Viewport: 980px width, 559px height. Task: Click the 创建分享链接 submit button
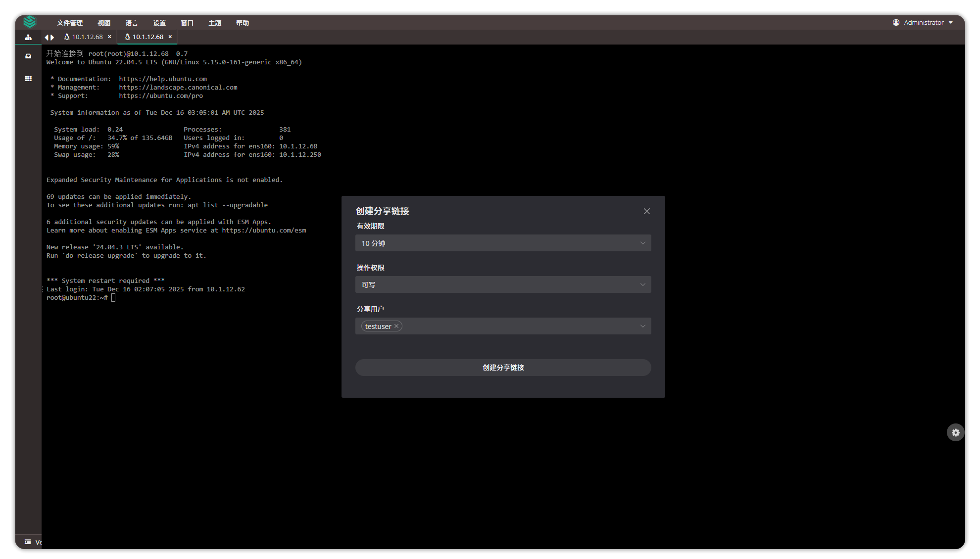coord(503,368)
